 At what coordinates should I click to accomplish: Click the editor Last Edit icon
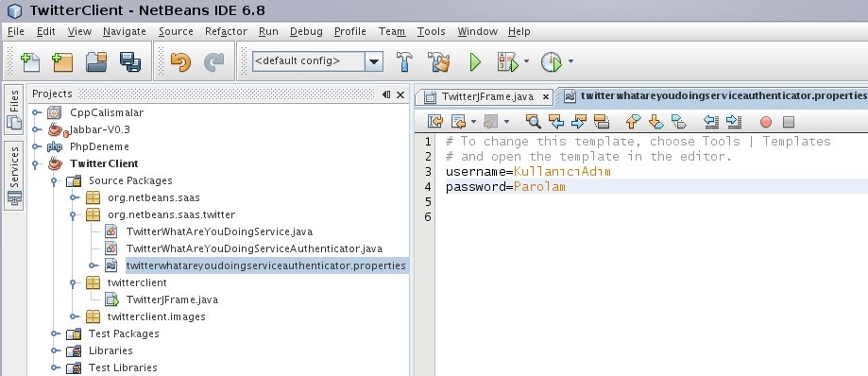pyautogui.click(x=435, y=121)
